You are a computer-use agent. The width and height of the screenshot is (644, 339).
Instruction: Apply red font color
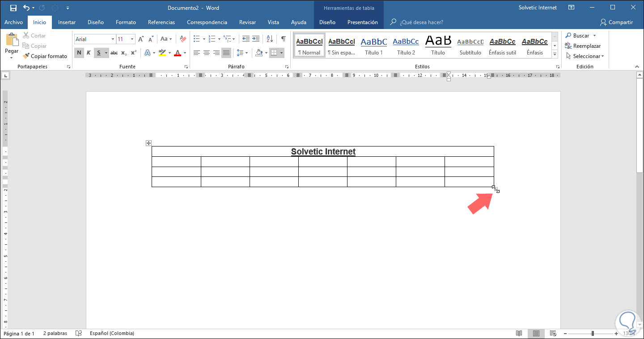pos(178,53)
